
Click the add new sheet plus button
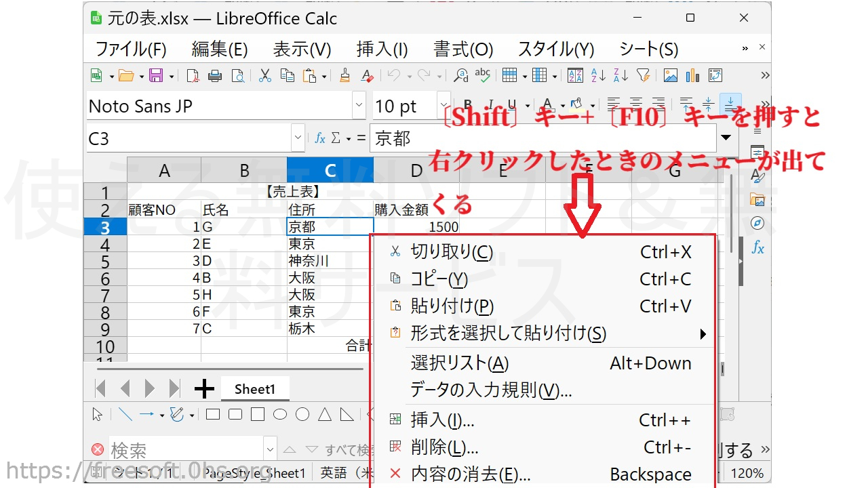[204, 389]
